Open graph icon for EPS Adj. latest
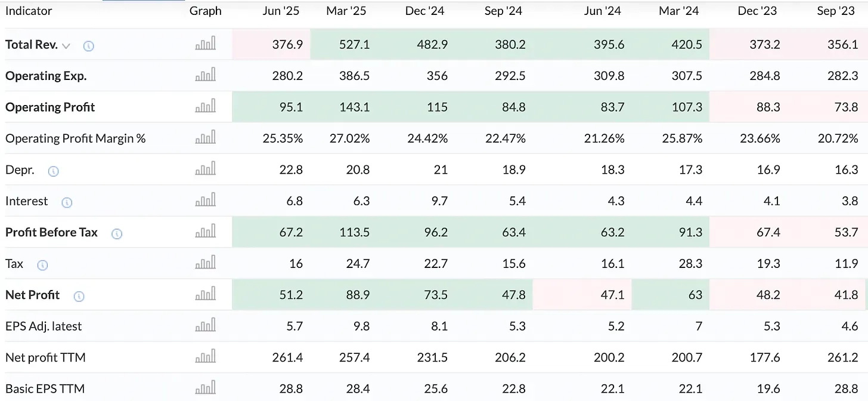 click(206, 326)
